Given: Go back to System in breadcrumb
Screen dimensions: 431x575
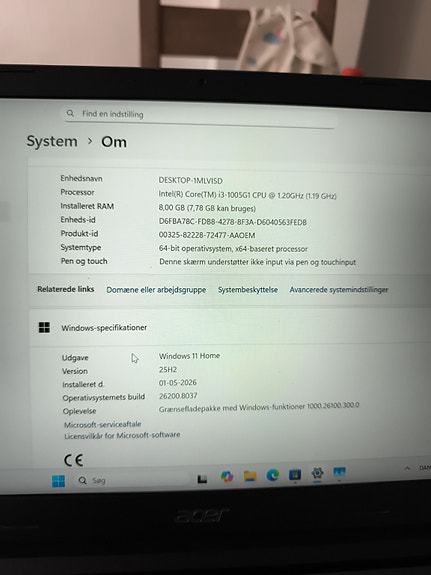Looking at the screenshot, I should (x=52, y=141).
